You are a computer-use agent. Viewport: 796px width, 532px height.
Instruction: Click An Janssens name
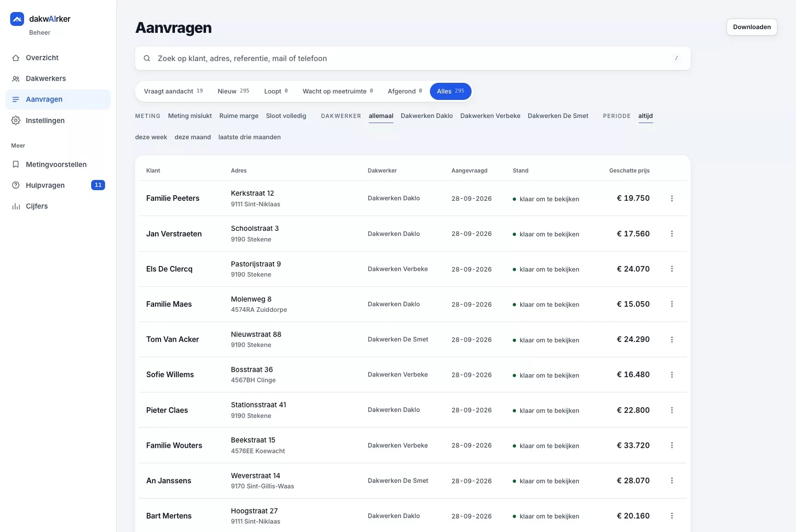168,481
